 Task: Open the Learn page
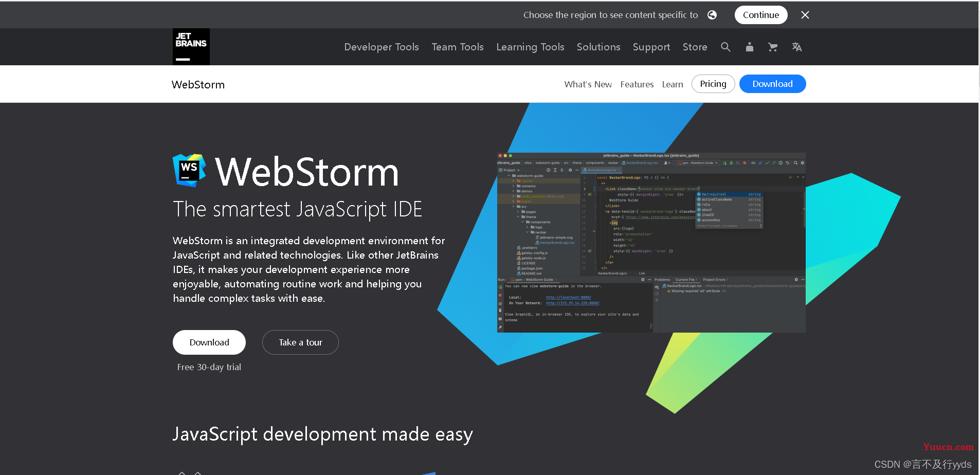point(672,84)
